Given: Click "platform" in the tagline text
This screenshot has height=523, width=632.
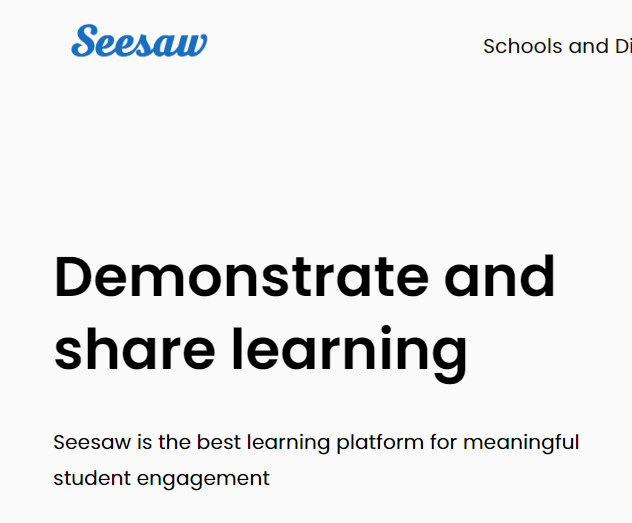Looking at the screenshot, I should pyautogui.click(x=381, y=442).
